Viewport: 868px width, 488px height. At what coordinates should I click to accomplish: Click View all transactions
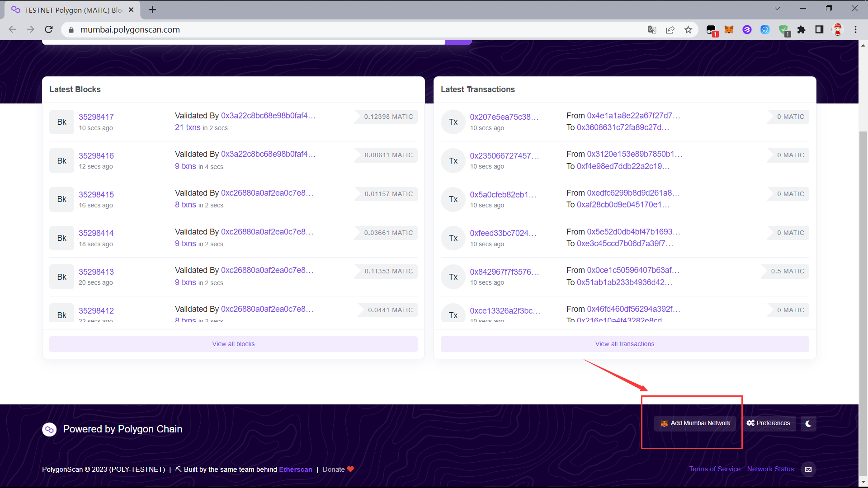pyautogui.click(x=624, y=344)
